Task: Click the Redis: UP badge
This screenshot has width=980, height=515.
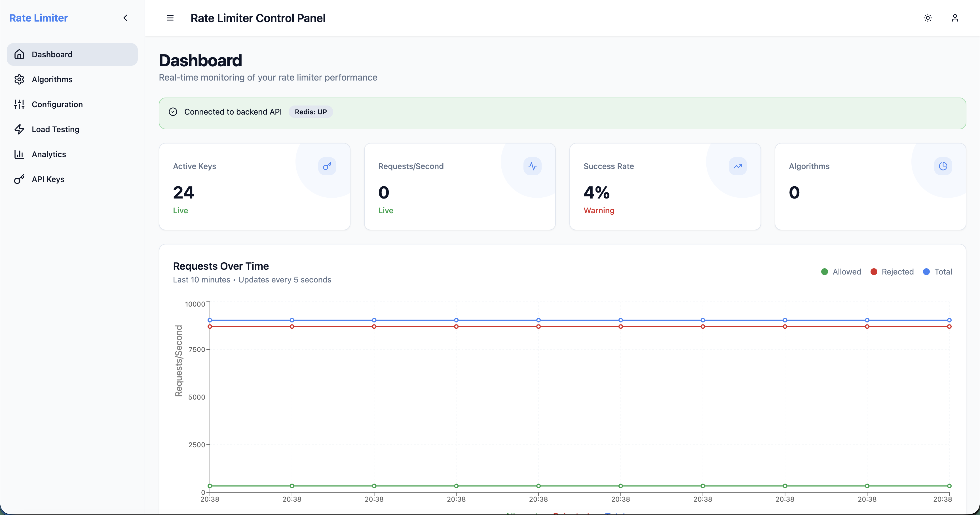Action: (311, 112)
